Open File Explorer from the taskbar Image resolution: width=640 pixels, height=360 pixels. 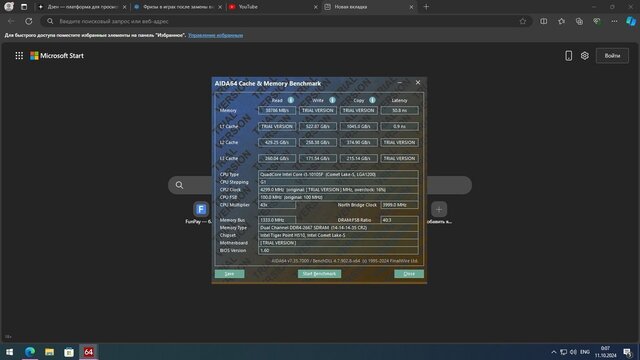49,352
